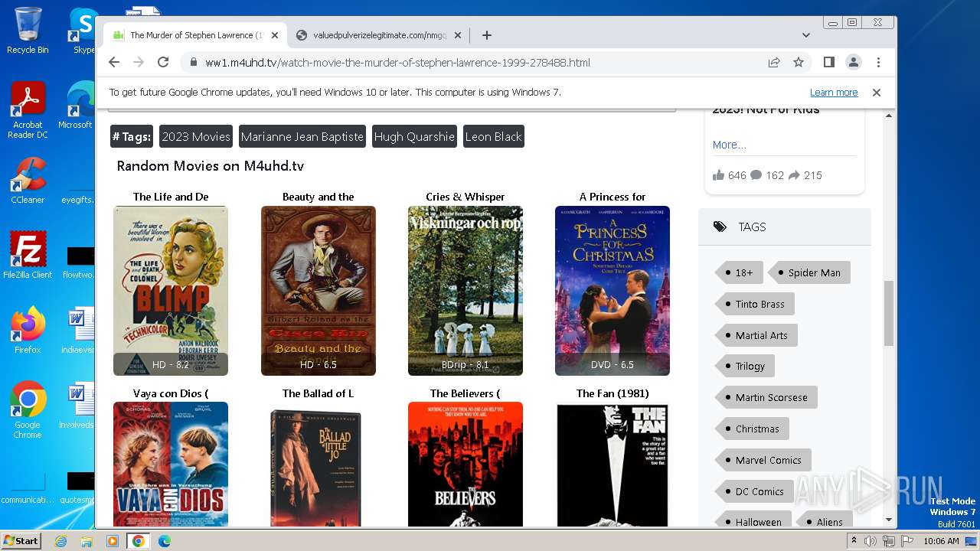
Task: Open the More... link in sidebar
Action: point(729,145)
